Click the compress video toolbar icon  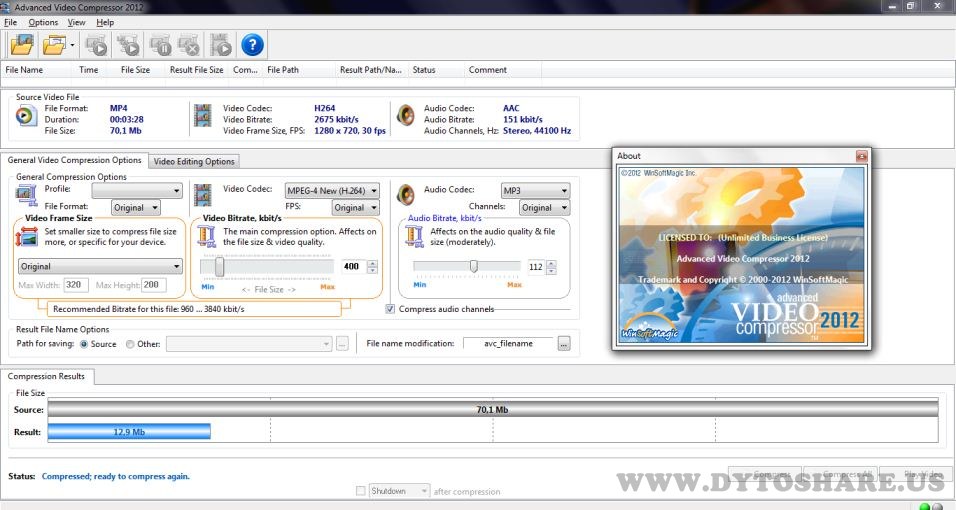[x=96, y=45]
